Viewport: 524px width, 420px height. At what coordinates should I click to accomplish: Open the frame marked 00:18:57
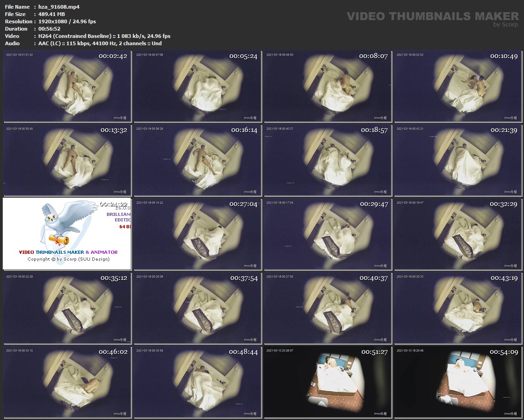(328, 160)
